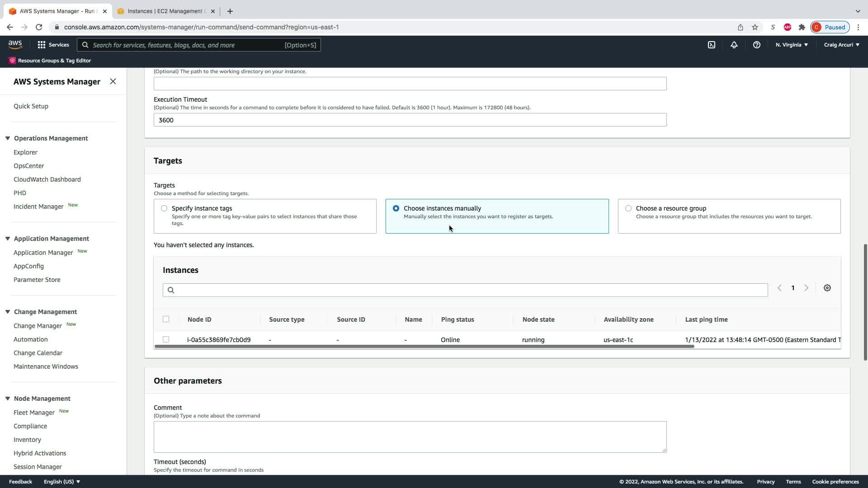Bookmark this page with star icon
The image size is (868, 488).
(x=755, y=27)
